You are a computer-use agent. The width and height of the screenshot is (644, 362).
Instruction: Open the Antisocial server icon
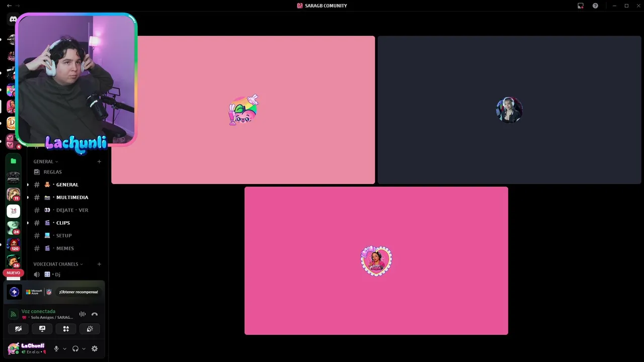point(13,177)
